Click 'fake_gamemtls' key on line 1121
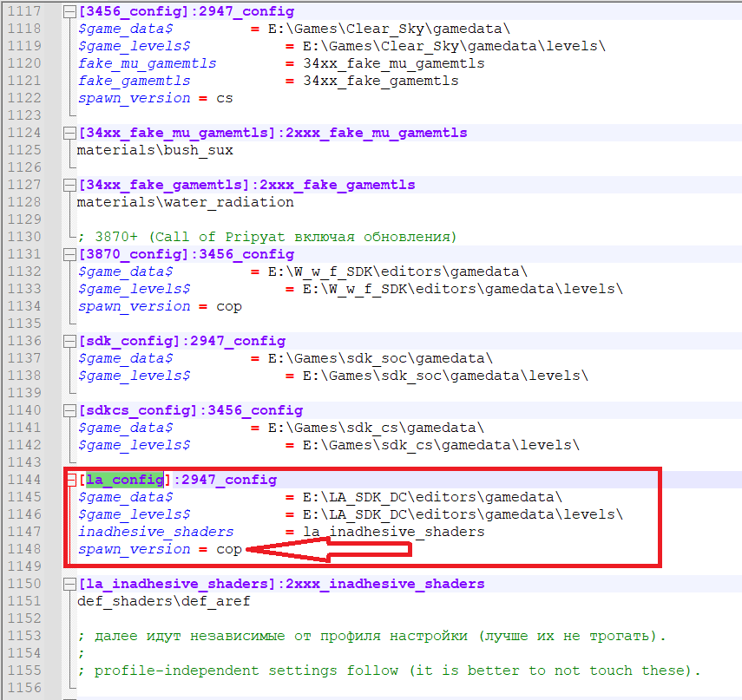Viewport: 742px width, 700px height. pyautogui.click(x=135, y=81)
